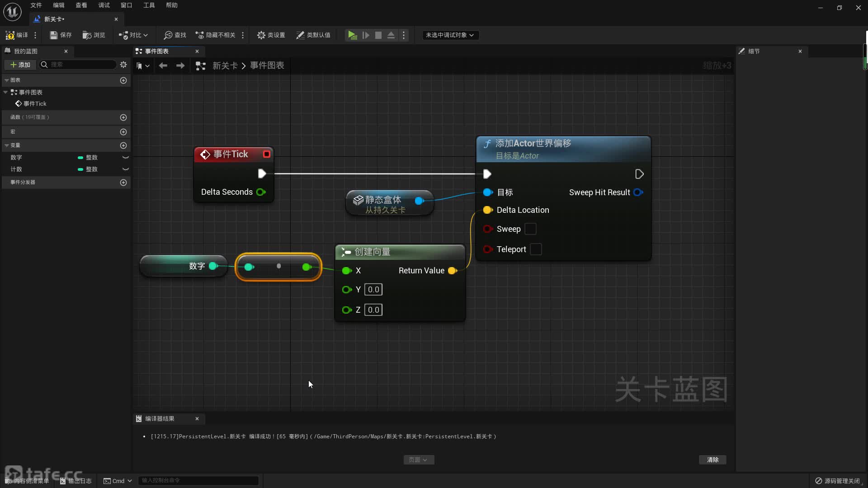Open the 工具 menu
This screenshot has width=868, height=488.
(149, 5)
